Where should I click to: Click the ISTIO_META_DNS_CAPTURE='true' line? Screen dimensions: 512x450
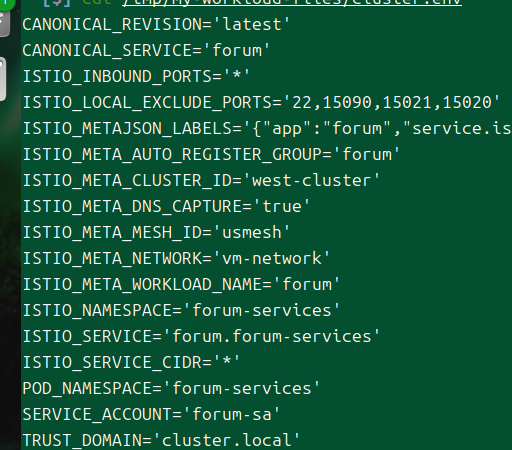point(166,206)
